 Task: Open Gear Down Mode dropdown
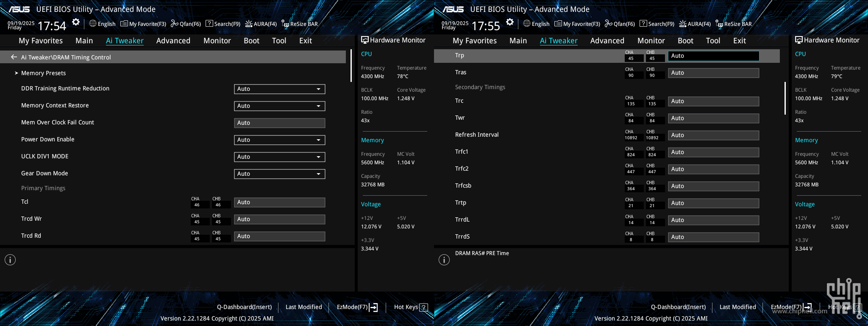click(x=280, y=174)
